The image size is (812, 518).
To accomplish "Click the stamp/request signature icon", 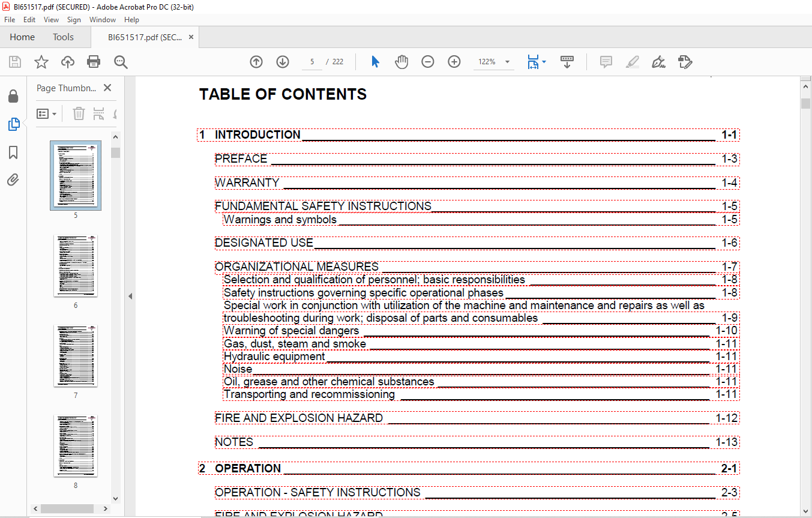I will (x=685, y=62).
